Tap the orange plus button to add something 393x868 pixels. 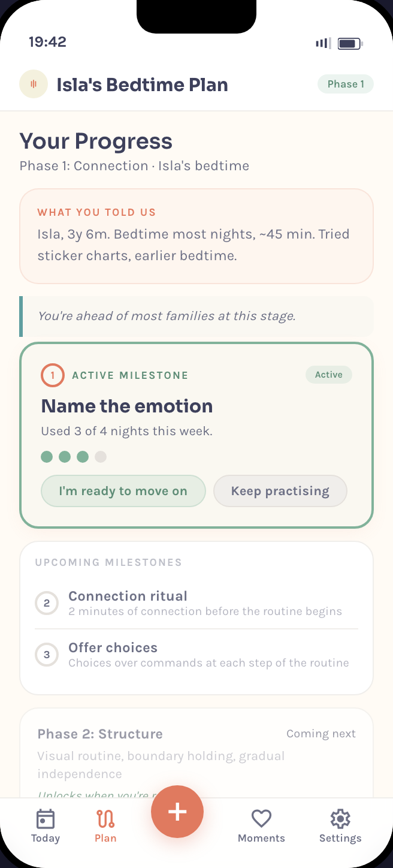click(177, 812)
